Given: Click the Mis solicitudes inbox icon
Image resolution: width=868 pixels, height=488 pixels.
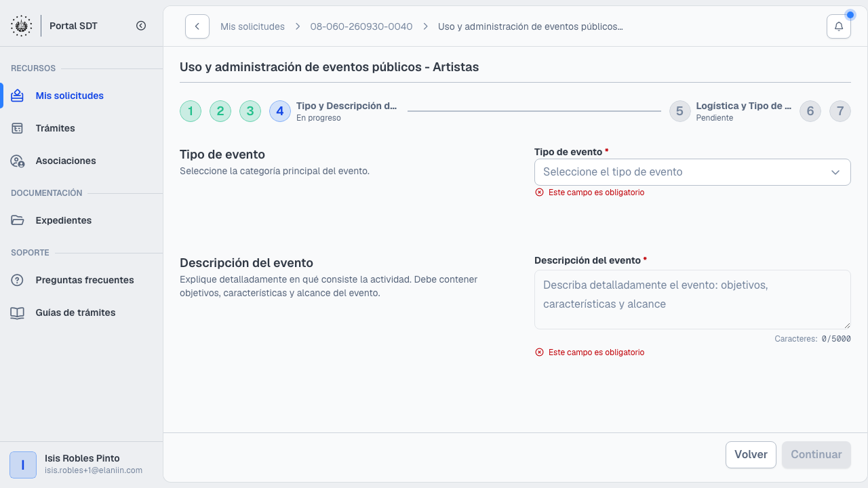Looking at the screenshot, I should (18, 96).
